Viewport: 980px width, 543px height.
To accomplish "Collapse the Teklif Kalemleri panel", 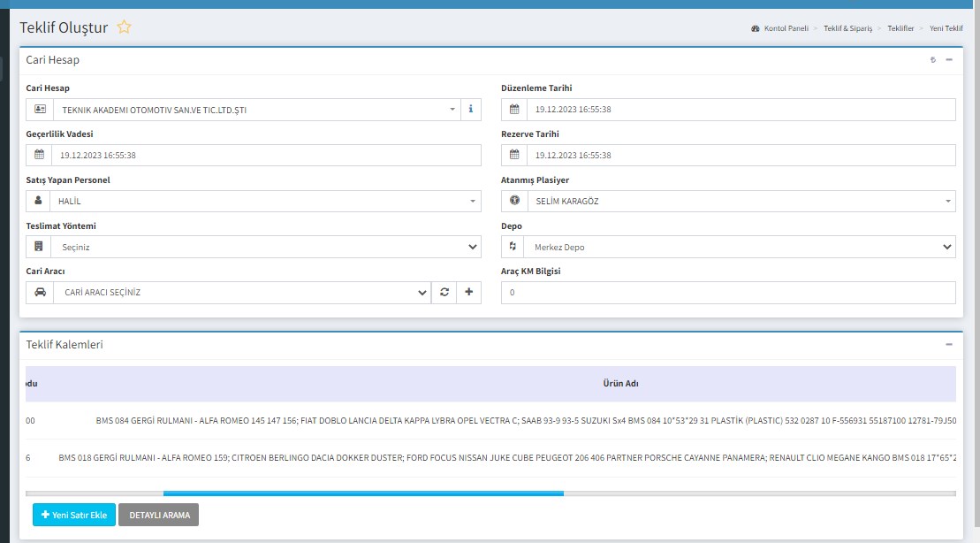I will click(949, 345).
